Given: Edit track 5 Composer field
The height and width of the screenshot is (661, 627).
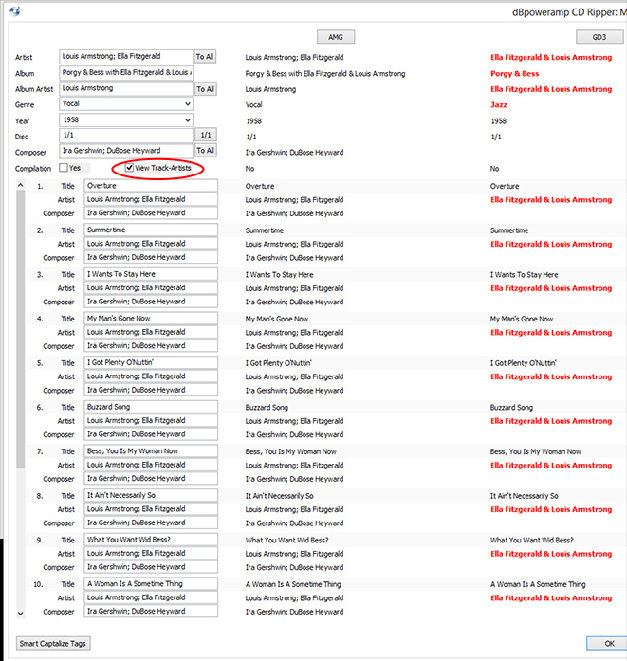Looking at the screenshot, I should coord(151,390).
